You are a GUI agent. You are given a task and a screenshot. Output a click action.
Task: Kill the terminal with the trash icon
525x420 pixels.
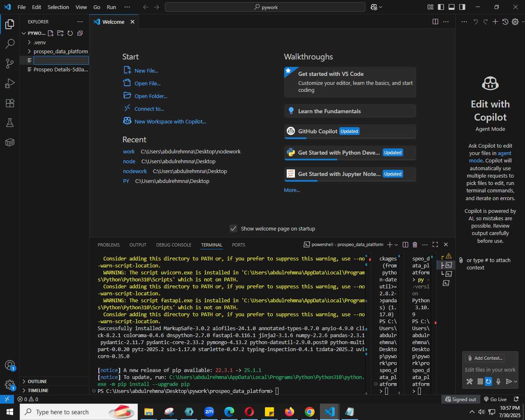click(x=415, y=245)
